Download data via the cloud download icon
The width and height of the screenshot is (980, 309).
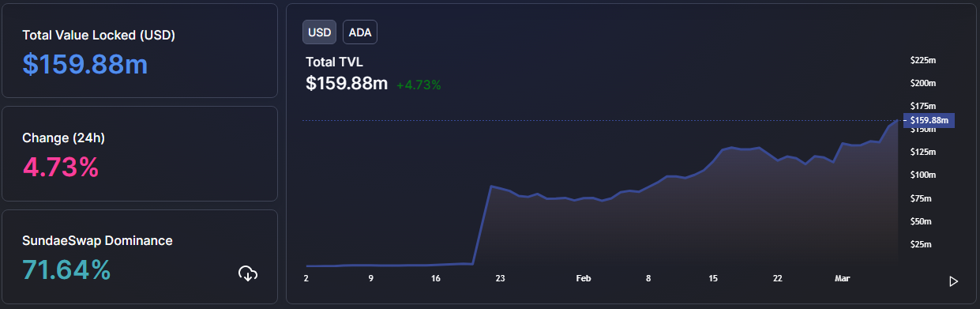click(248, 273)
